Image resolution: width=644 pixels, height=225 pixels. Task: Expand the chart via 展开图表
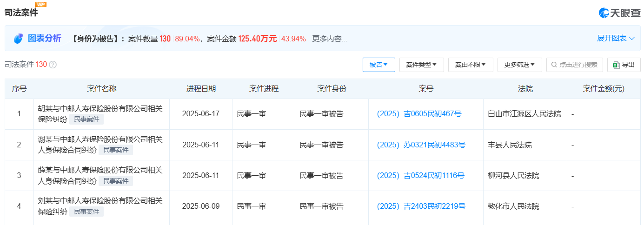616,38
